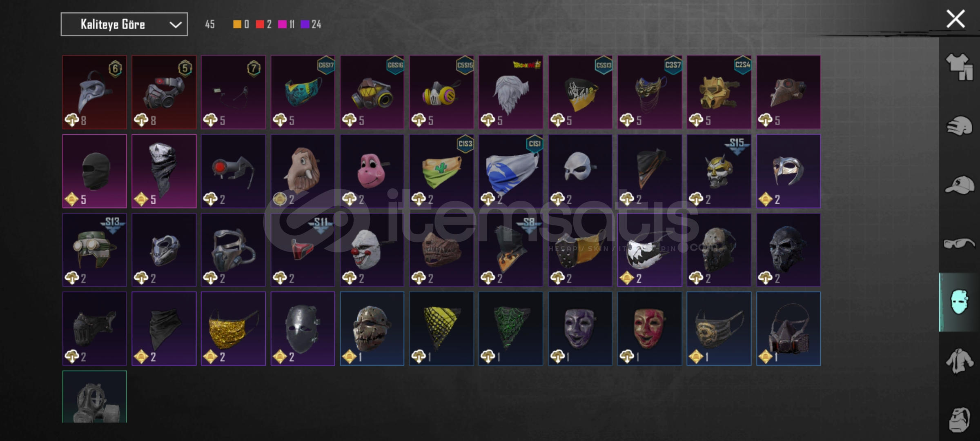
Task: Select the white spiky hair item
Action: (x=511, y=92)
